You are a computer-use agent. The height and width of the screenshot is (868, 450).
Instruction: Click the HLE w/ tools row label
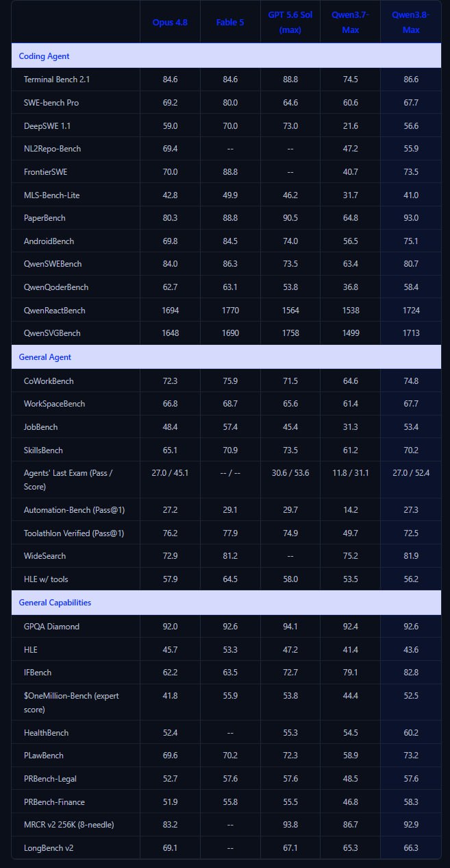pyautogui.click(x=46, y=579)
